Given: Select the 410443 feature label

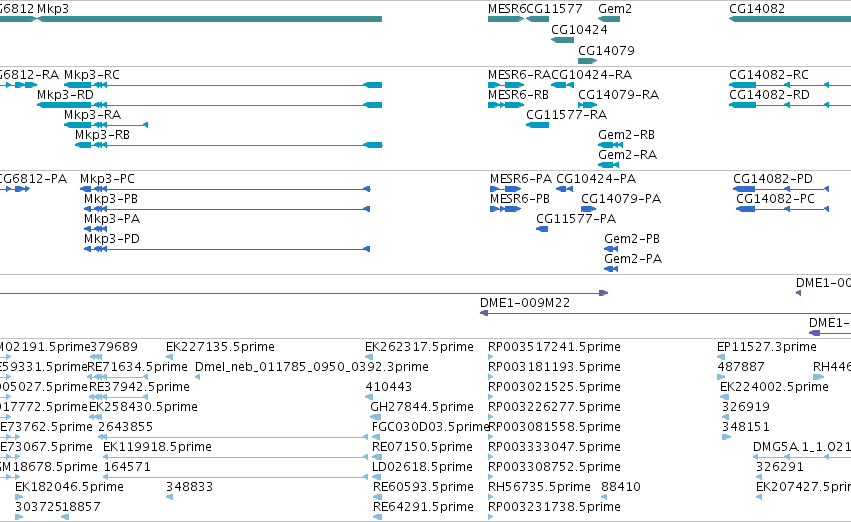Looking at the screenshot, I should (389, 387).
